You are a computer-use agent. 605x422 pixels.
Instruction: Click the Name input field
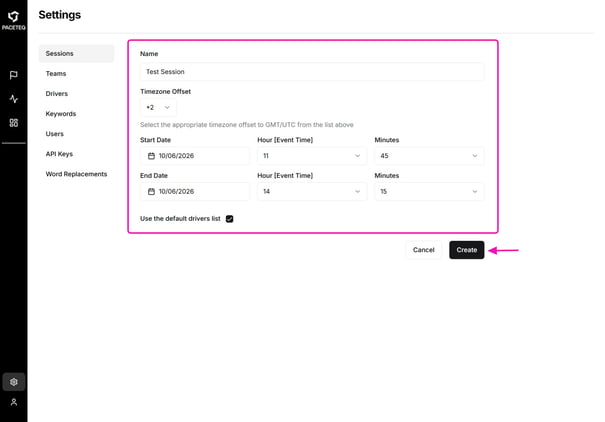point(312,72)
